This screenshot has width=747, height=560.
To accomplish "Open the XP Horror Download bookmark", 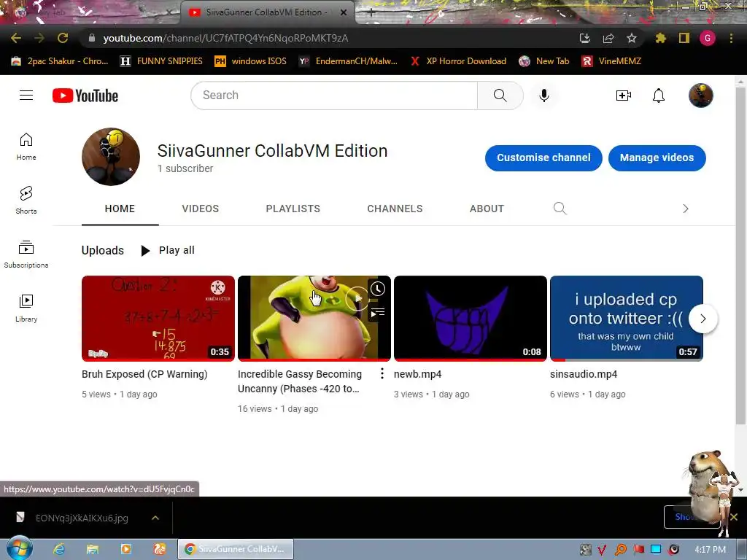I will point(458,61).
